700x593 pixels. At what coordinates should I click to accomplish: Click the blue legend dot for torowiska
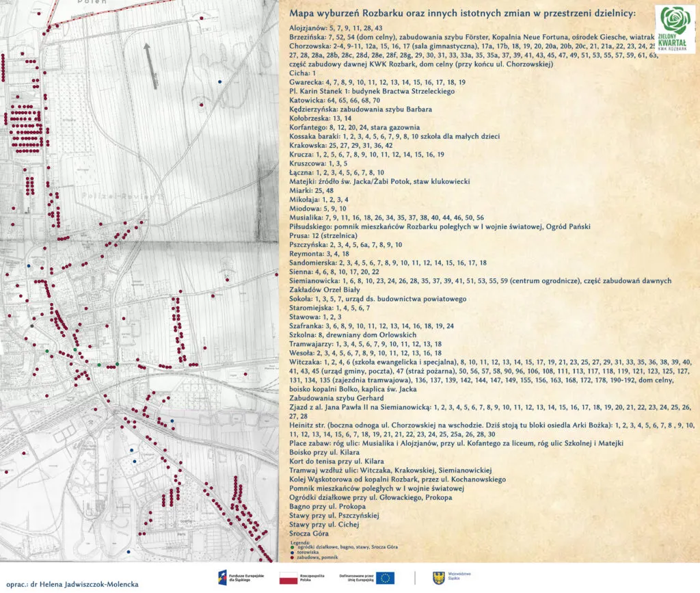click(x=292, y=552)
